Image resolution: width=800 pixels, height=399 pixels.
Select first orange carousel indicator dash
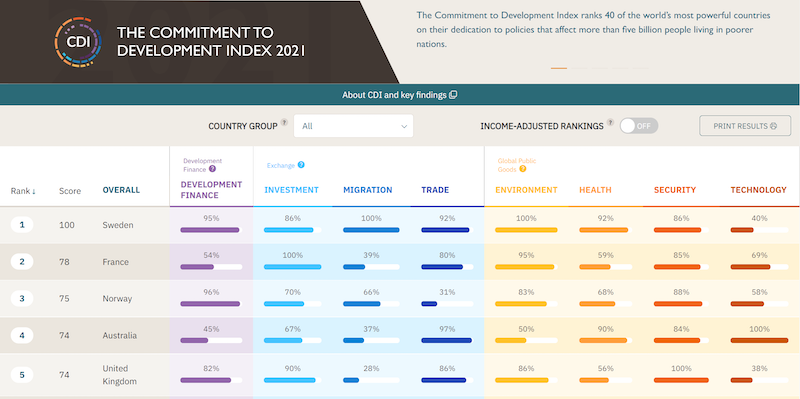tap(559, 68)
